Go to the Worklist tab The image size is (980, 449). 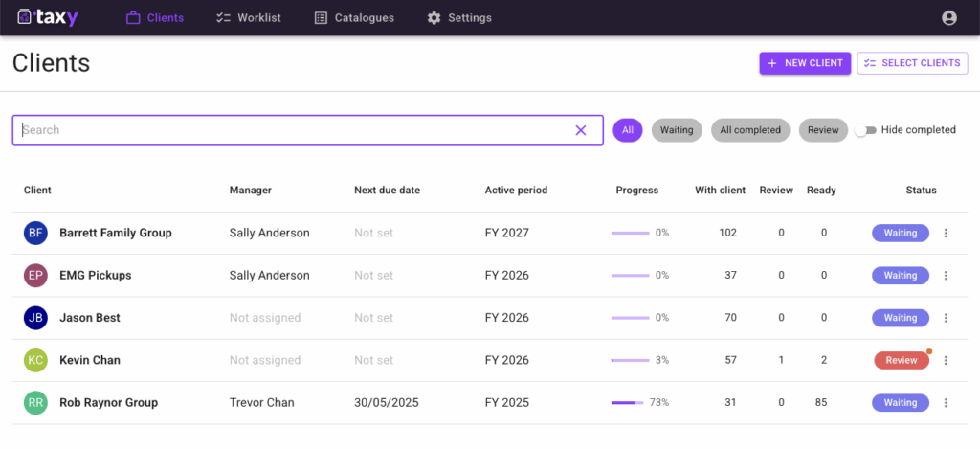[x=249, y=18]
